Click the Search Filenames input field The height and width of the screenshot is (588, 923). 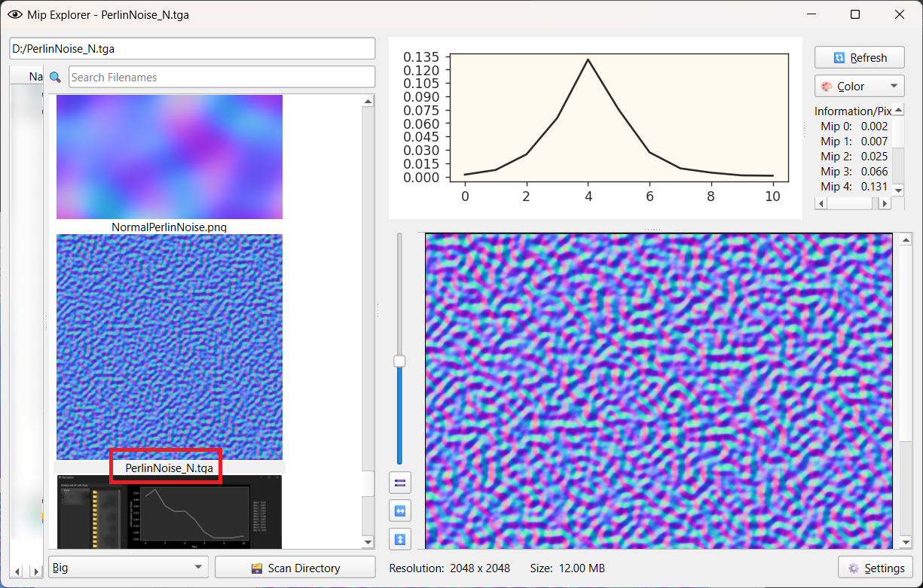pos(222,77)
